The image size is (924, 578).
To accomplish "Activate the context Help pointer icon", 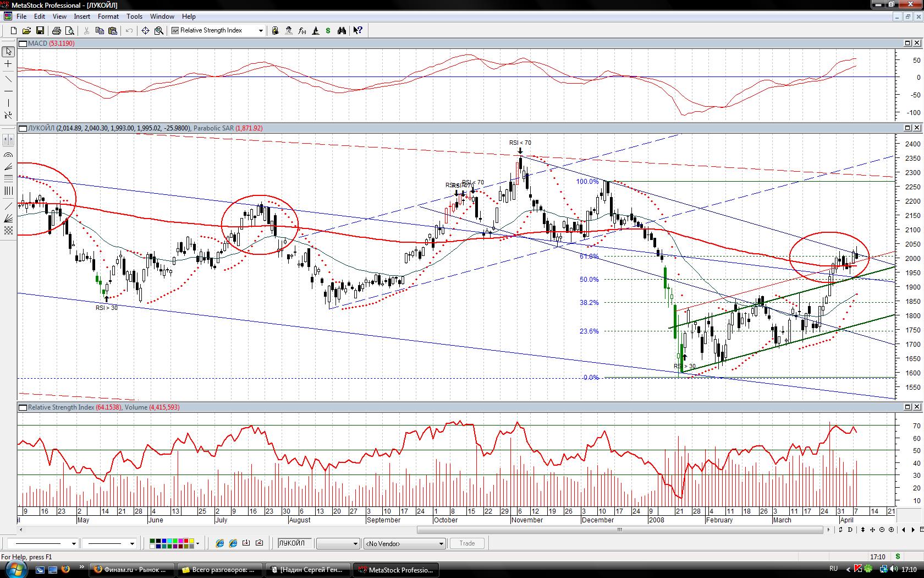I will pyautogui.click(x=358, y=31).
